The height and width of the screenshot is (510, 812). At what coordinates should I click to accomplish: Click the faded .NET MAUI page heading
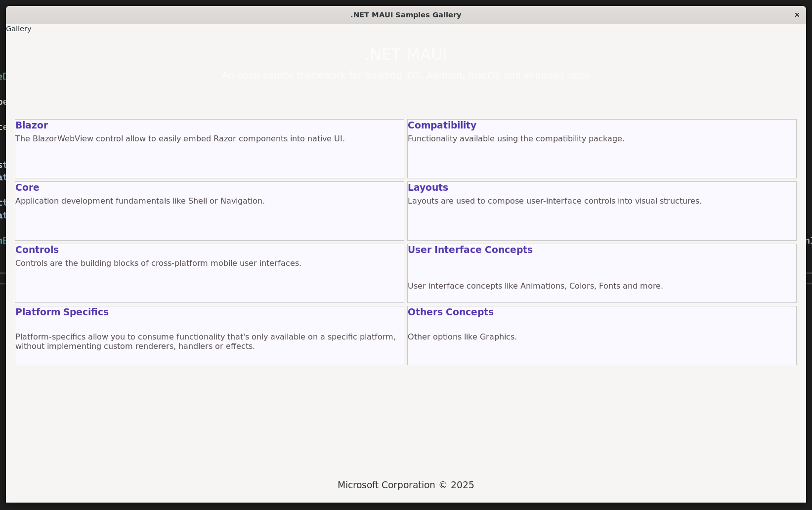tap(406, 54)
